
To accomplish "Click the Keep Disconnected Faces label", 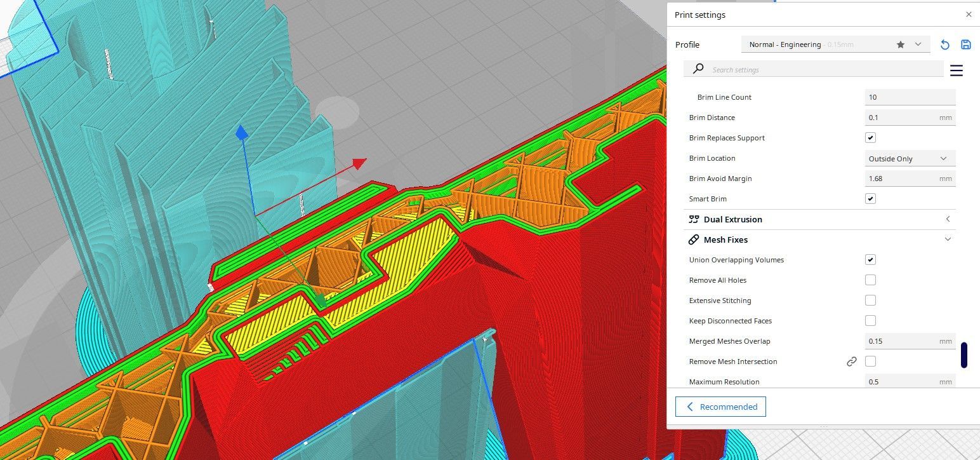I will [x=731, y=321].
